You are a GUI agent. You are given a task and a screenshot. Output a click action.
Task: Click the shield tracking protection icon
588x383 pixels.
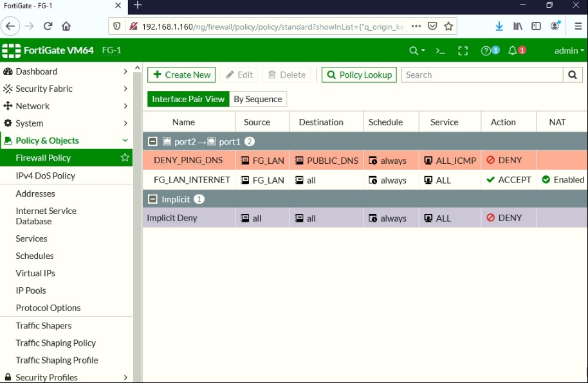[116, 26]
